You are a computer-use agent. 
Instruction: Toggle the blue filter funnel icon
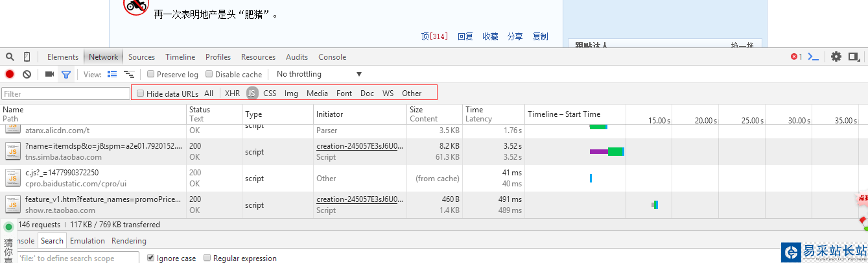tap(65, 74)
